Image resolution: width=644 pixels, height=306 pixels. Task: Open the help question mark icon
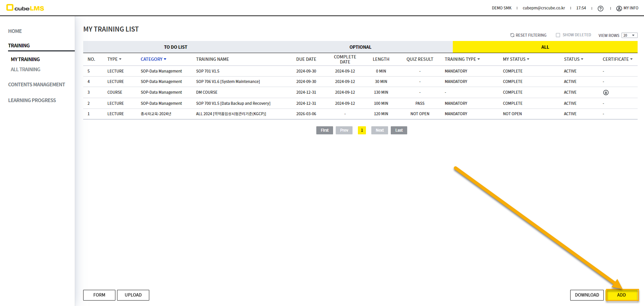[600, 8]
